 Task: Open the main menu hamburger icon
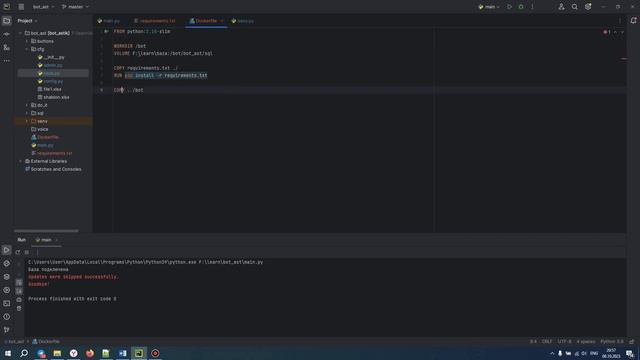pyautogui.click(x=21, y=7)
